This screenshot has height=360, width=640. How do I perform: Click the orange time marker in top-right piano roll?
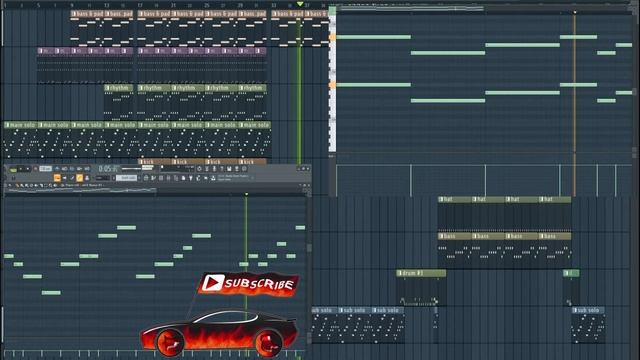pyautogui.click(x=575, y=12)
